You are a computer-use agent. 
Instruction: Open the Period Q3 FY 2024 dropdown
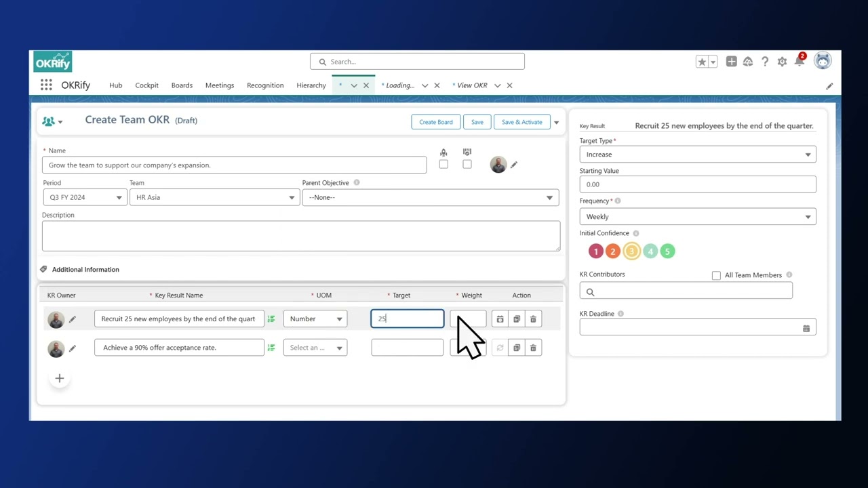click(x=85, y=197)
